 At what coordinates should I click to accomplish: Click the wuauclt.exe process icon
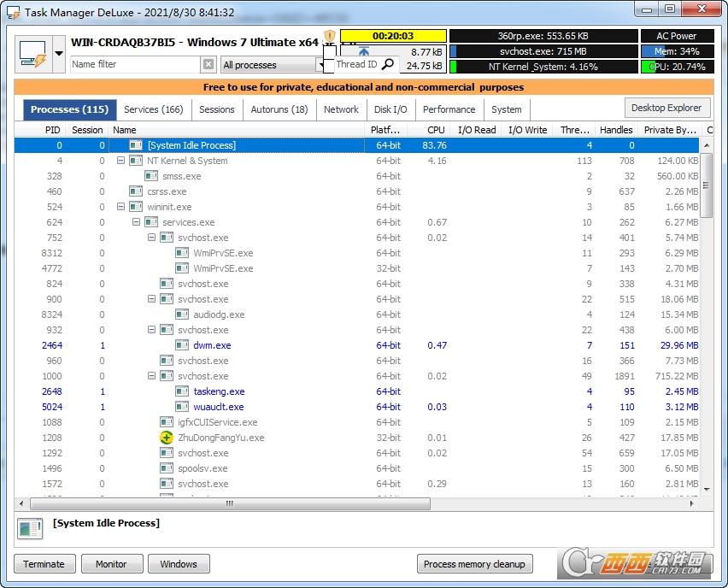pyautogui.click(x=182, y=407)
